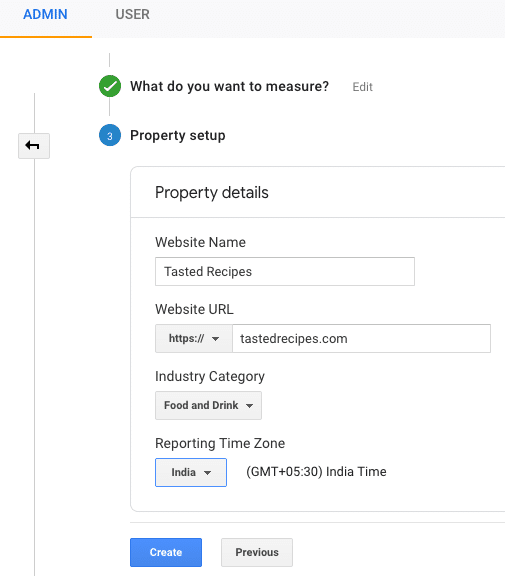Open the https:// protocol dropdown
Viewport: 505px width, 576px height.
194,338
